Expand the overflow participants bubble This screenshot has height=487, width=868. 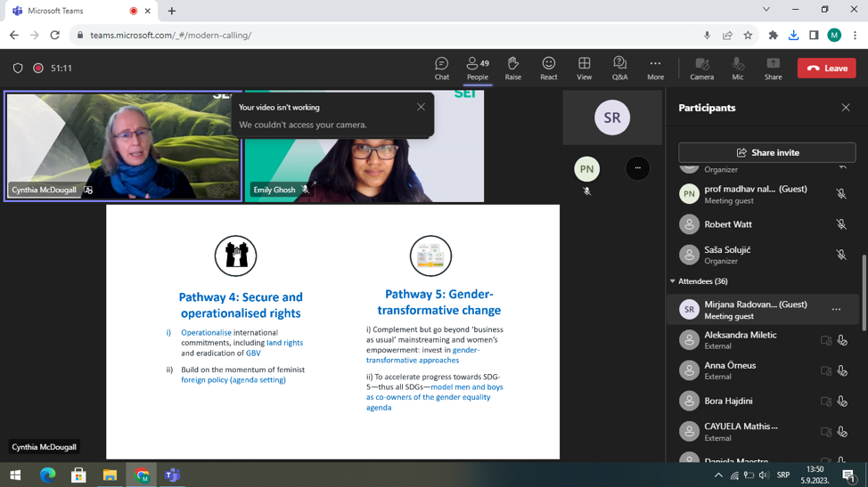[x=638, y=168]
